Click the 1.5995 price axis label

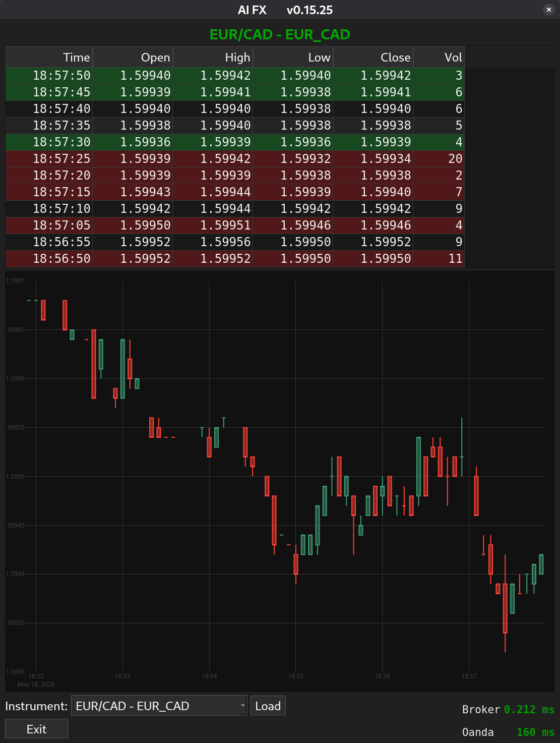tap(15, 477)
